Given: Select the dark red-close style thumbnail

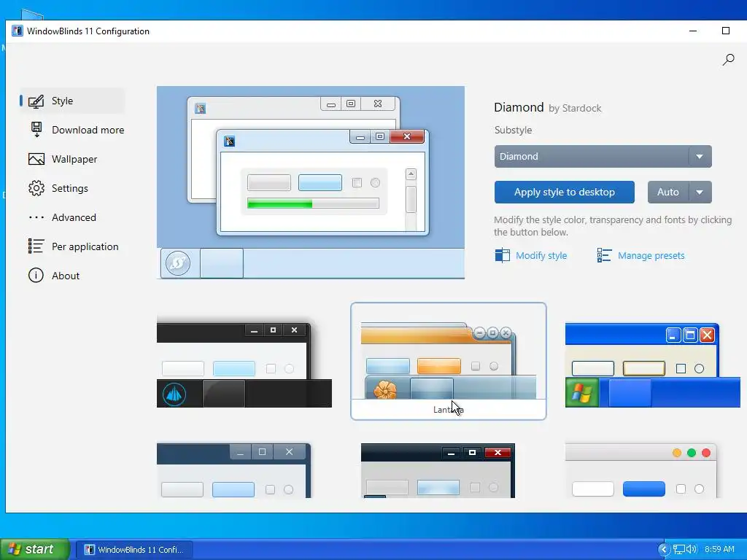Looking at the screenshot, I should coord(438,470).
